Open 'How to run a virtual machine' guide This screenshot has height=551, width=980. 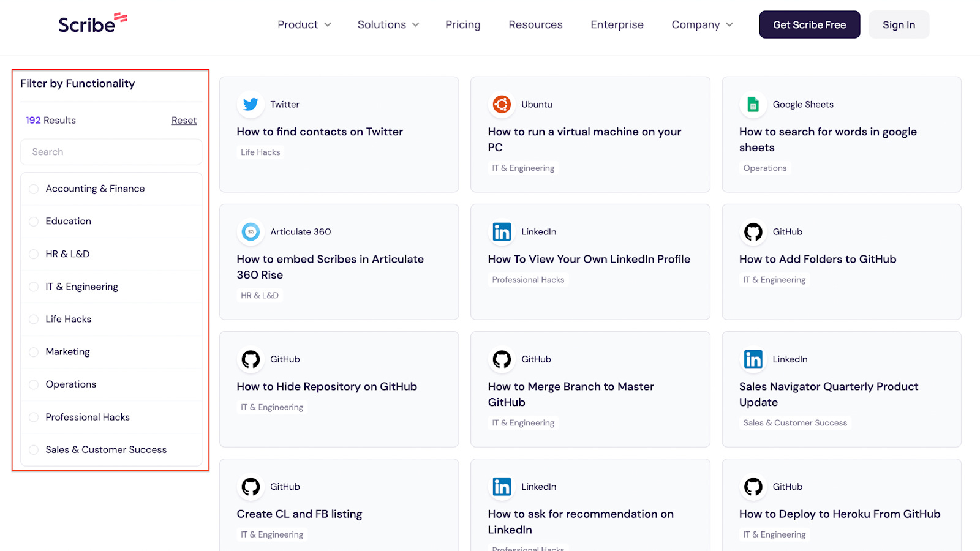pos(584,140)
